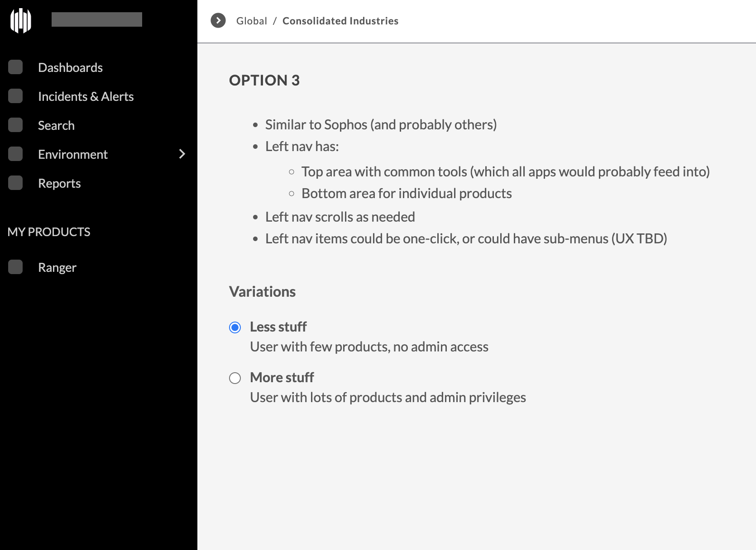
Task: Click the Ranger product icon
Action: point(15,267)
